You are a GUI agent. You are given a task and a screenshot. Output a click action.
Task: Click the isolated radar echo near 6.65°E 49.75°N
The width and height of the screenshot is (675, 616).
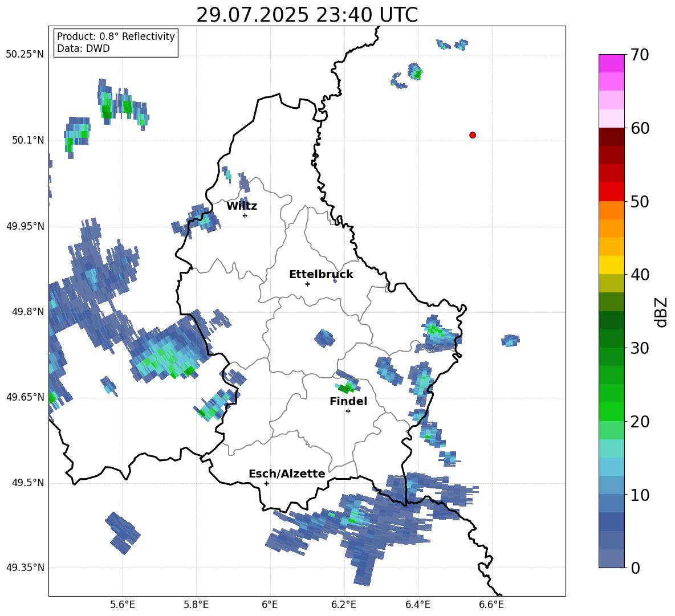(511, 341)
